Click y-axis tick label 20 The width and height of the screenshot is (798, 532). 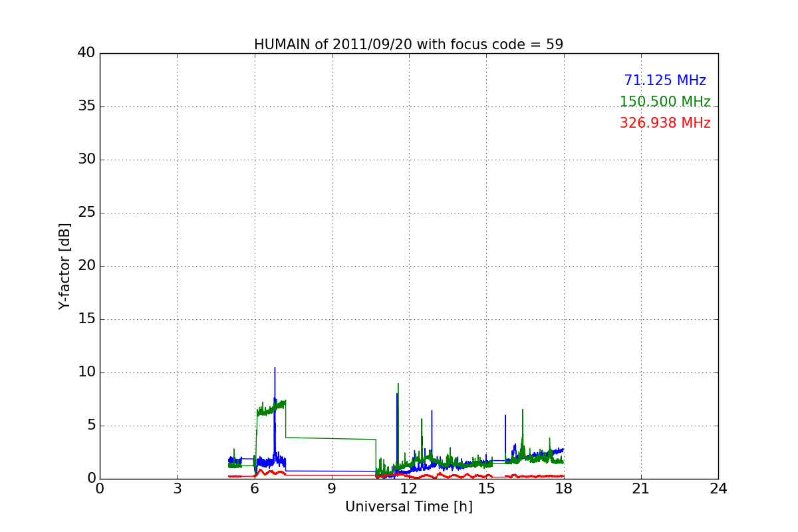tap(86, 266)
